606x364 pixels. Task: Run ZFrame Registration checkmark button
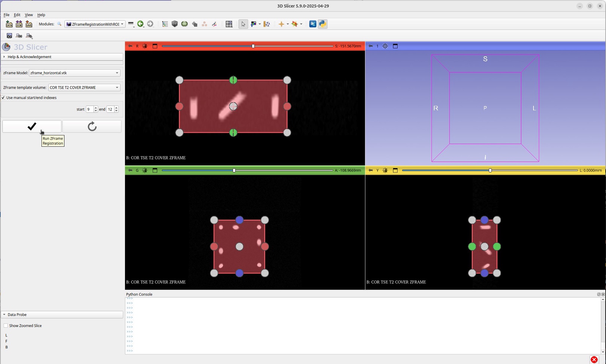(x=32, y=126)
